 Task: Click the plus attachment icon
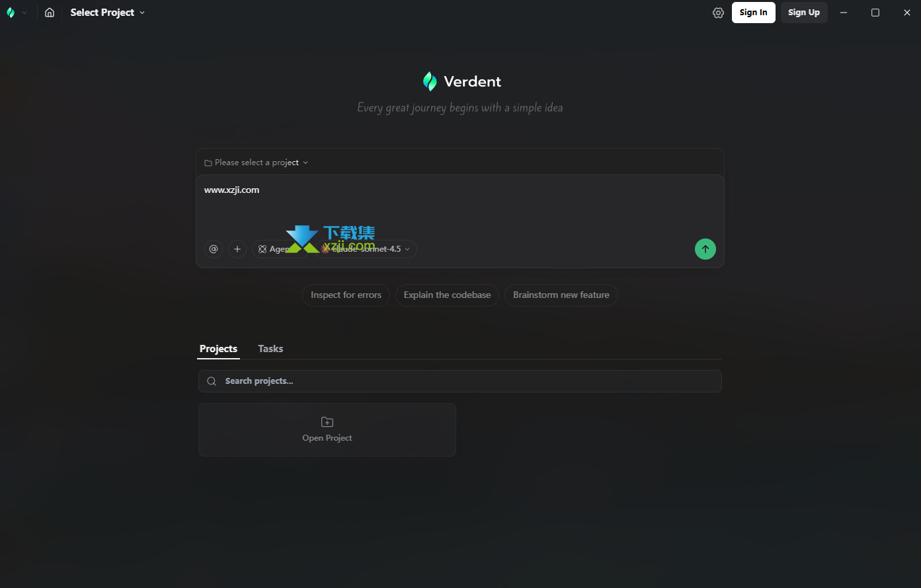(x=237, y=249)
